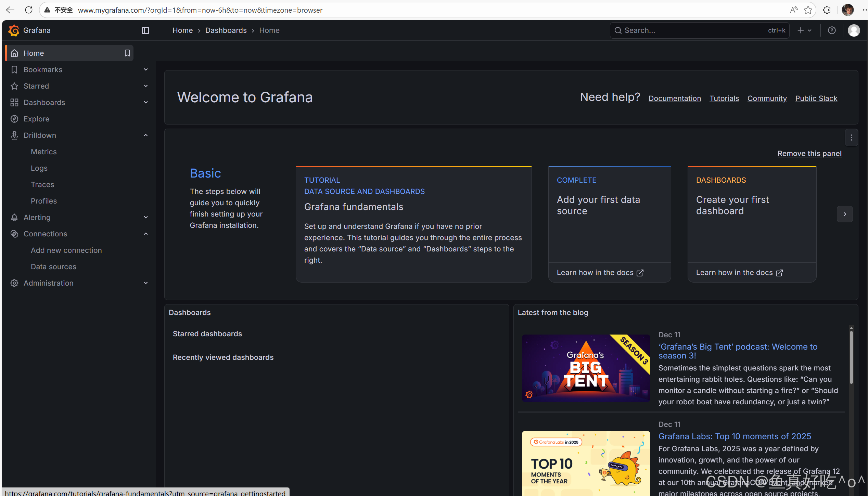868x496 pixels.
Task: Collapse the Drilldown section
Action: 146,135
